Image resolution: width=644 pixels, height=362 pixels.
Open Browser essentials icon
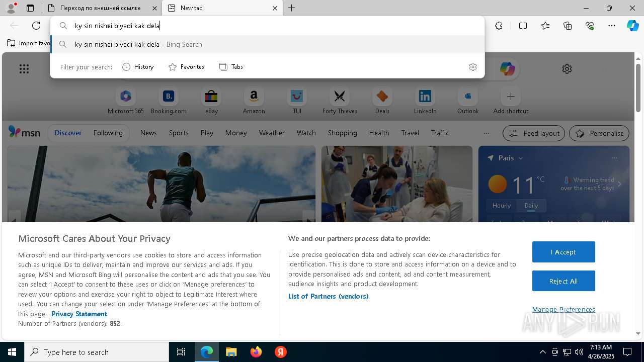click(590, 26)
